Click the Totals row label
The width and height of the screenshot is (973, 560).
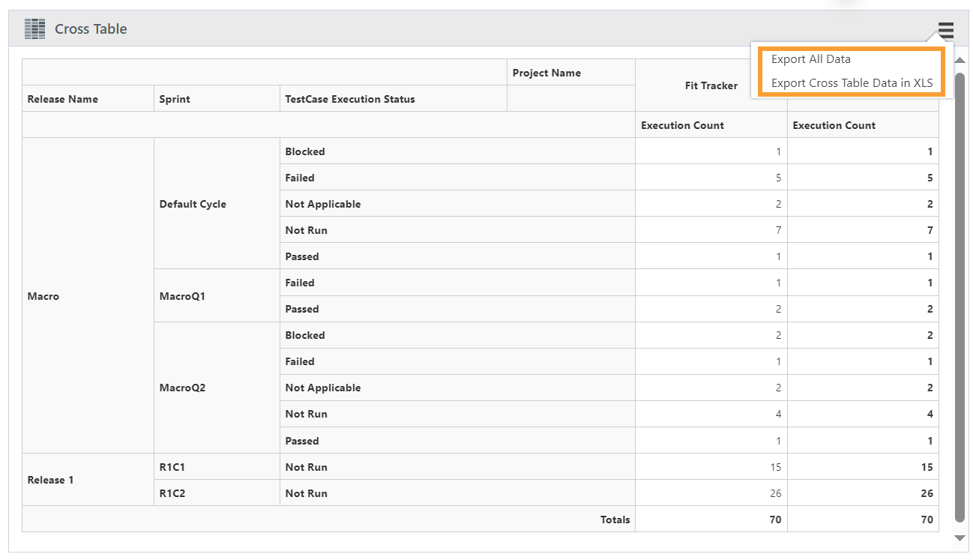coord(615,520)
